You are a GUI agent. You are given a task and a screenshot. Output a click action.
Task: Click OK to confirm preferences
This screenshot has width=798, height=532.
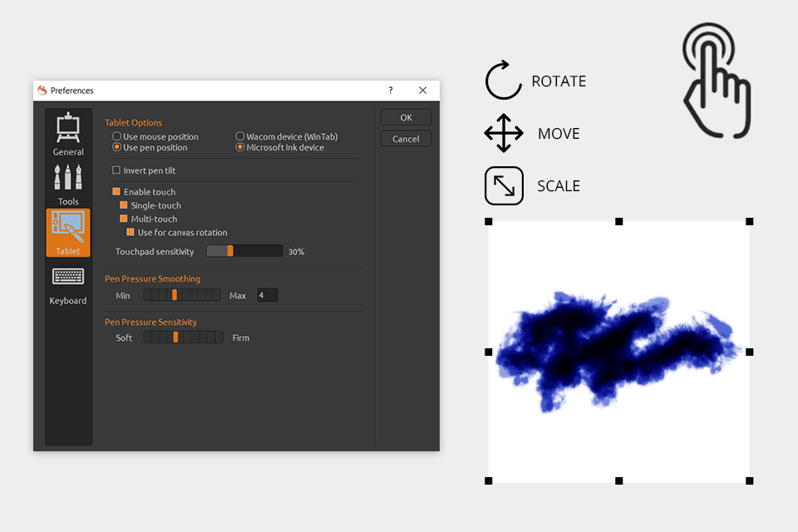click(x=406, y=117)
